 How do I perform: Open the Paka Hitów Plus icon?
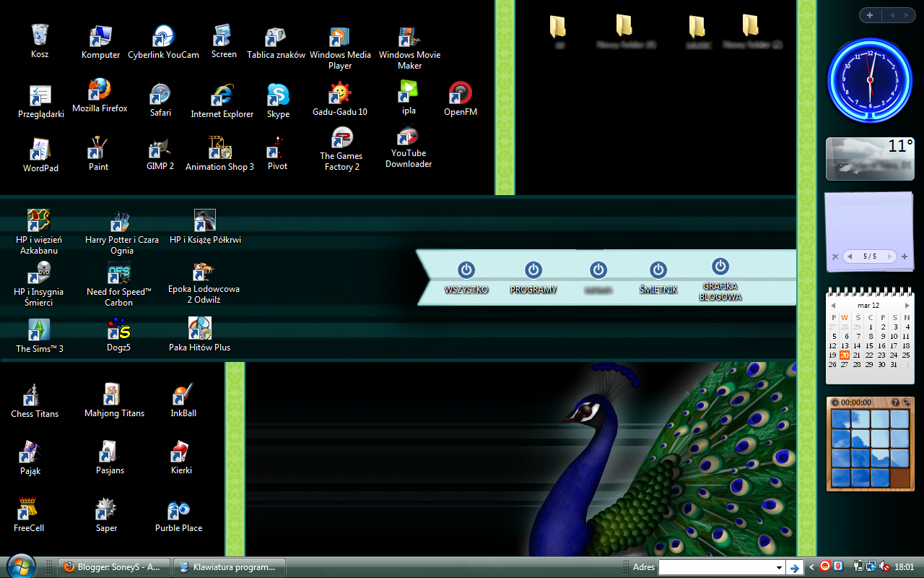[x=200, y=335]
